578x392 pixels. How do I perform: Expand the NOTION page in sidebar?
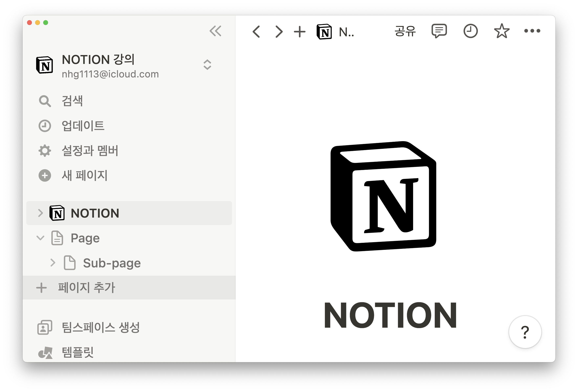[40, 213]
